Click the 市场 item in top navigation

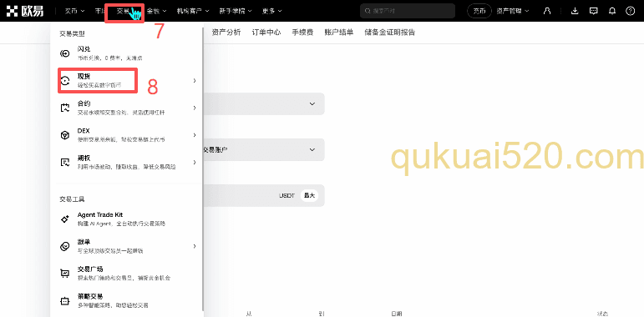[99, 11]
